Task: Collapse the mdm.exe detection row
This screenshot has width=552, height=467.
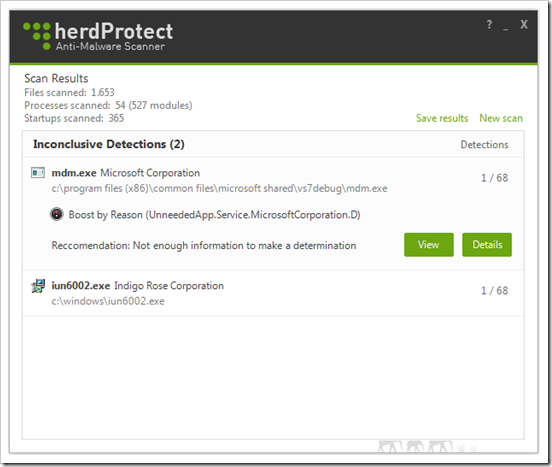Action: pyautogui.click(x=273, y=180)
